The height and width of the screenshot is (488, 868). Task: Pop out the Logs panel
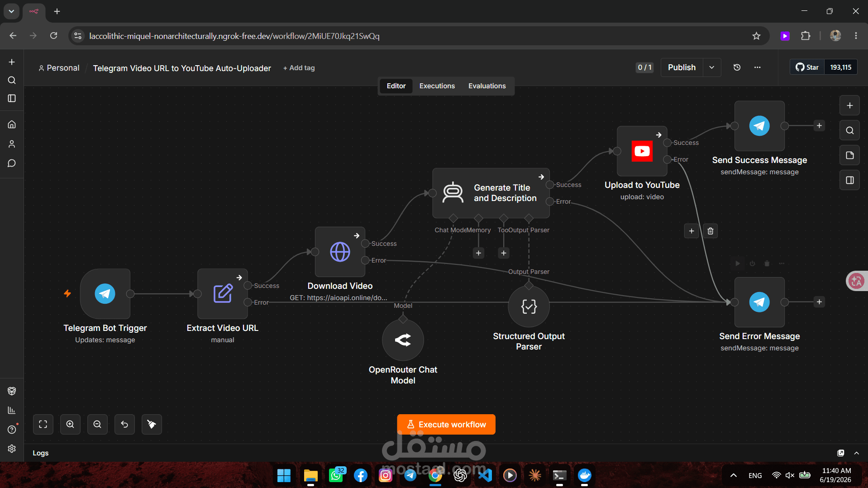(841, 453)
